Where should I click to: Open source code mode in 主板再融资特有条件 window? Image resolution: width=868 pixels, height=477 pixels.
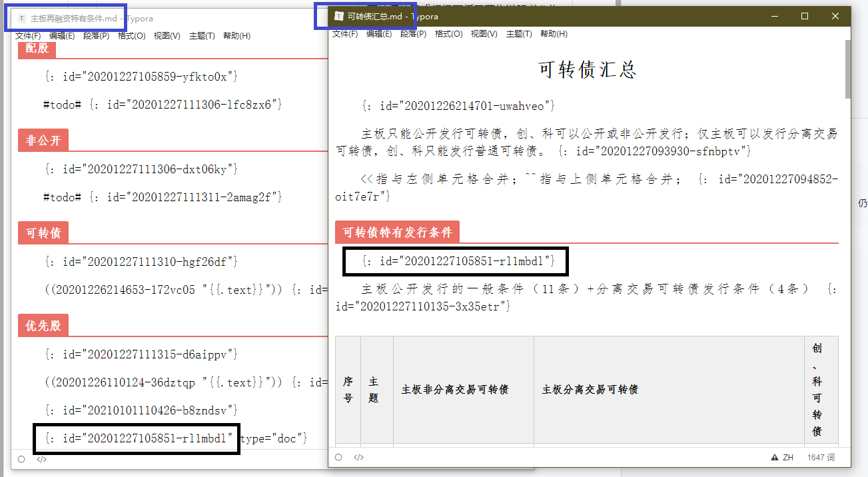click(x=41, y=459)
